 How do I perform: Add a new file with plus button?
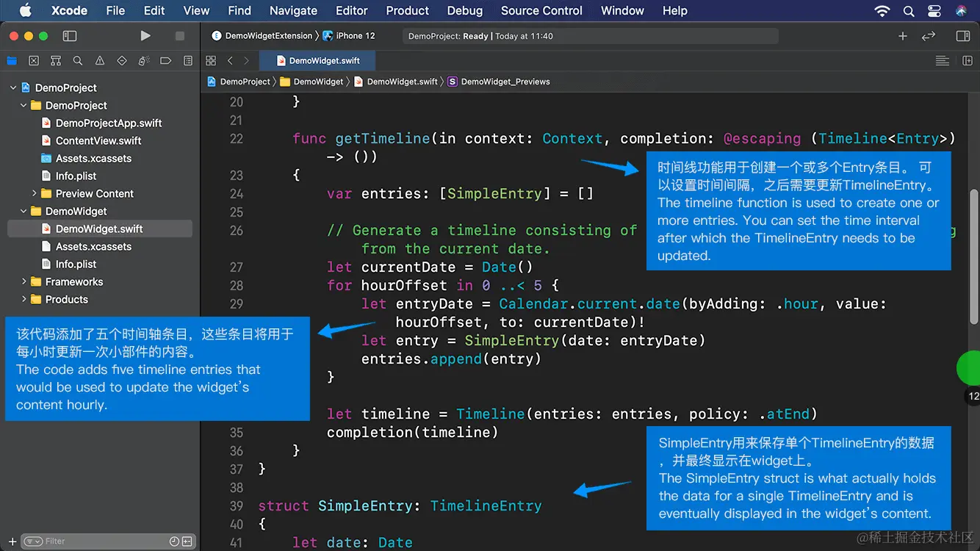[x=12, y=541]
